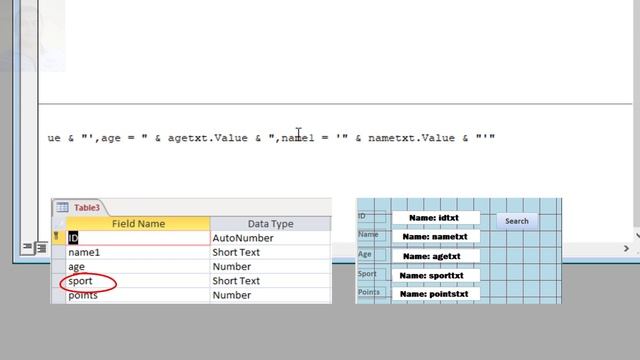This screenshot has width=640, height=360.
Task: Click the name1 word in the code
Action: pos(298,138)
